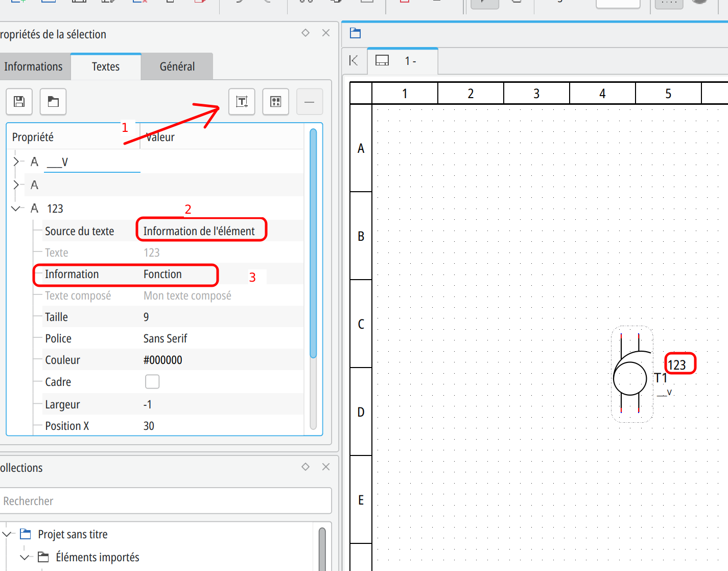The image size is (728, 571).
Task: Collapse the Projet sans titre tree
Action: pos(7,534)
